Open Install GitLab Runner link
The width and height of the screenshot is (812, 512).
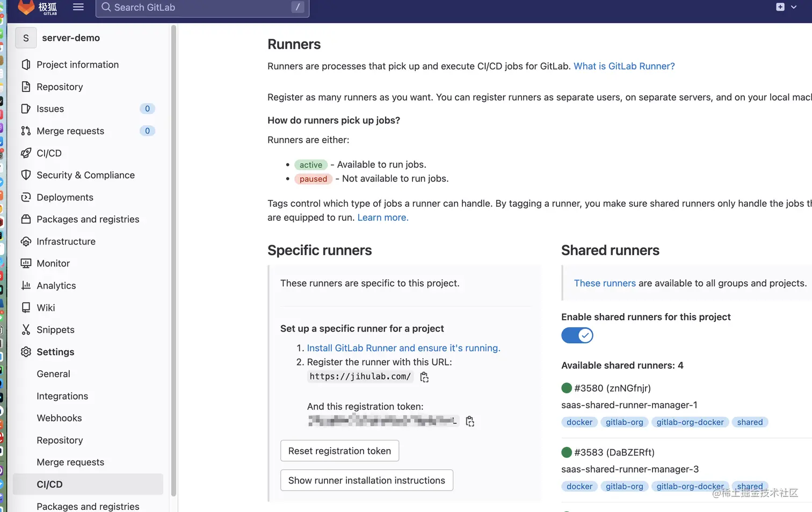coord(403,348)
